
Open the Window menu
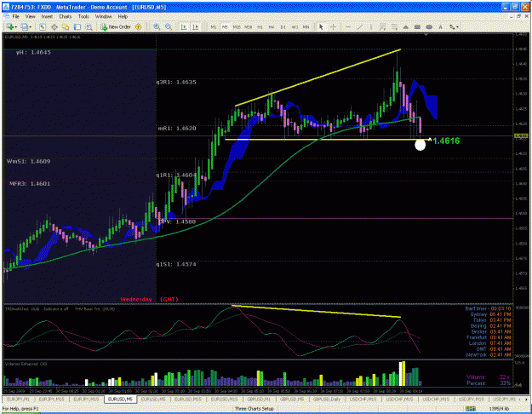pyautogui.click(x=103, y=16)
